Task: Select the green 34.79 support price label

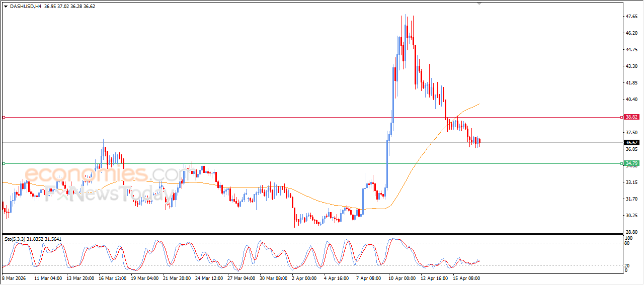Action: 631,163
